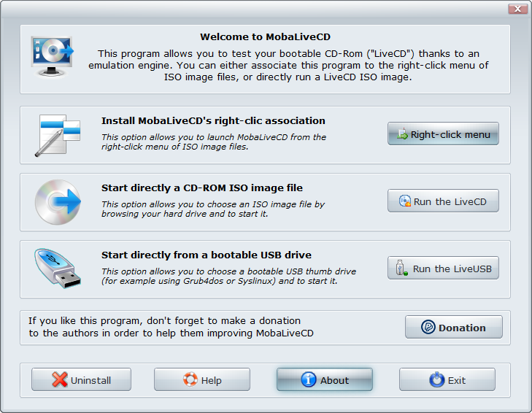Screen dimensions: 532x413
Task: Click the document-and-pen association icon
Action: 58,135
